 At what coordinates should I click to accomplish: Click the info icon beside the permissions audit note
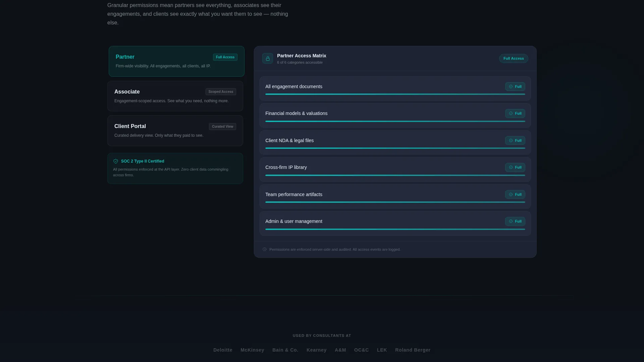coord(264,249)
